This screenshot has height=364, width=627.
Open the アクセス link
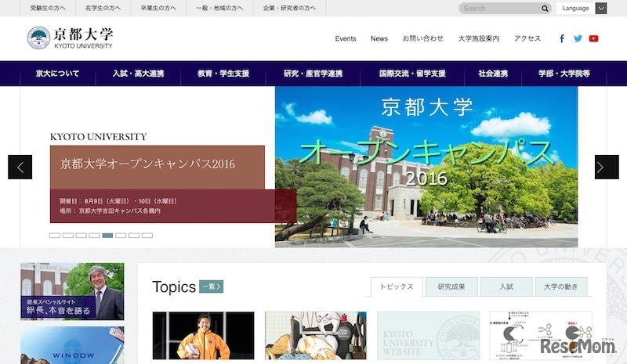[x=527, y=39]
